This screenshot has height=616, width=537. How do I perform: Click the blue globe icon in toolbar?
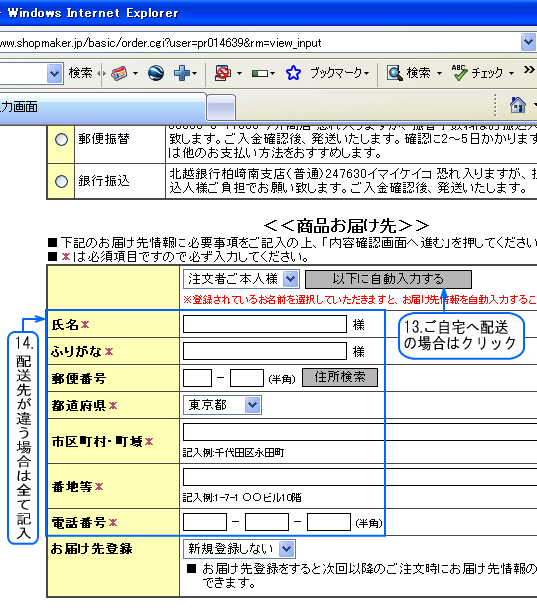(156, 73)
